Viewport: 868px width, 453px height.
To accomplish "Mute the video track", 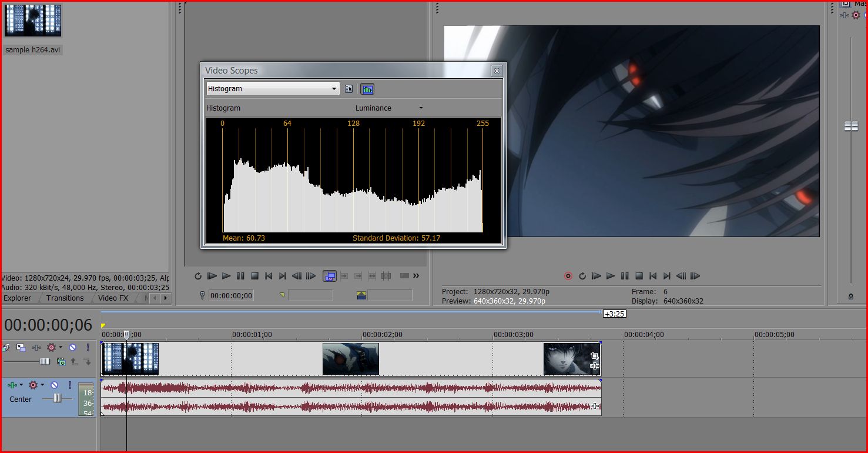I will click(72, 348).
